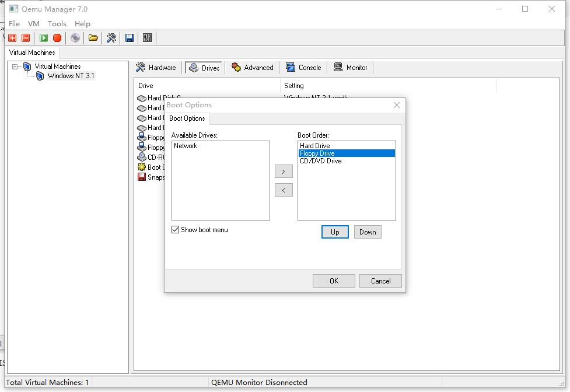The height and width of the screenshot is (392, 570).
Task: Toggle the Show boot menu checkbox
Action: (x=175, y=230)
